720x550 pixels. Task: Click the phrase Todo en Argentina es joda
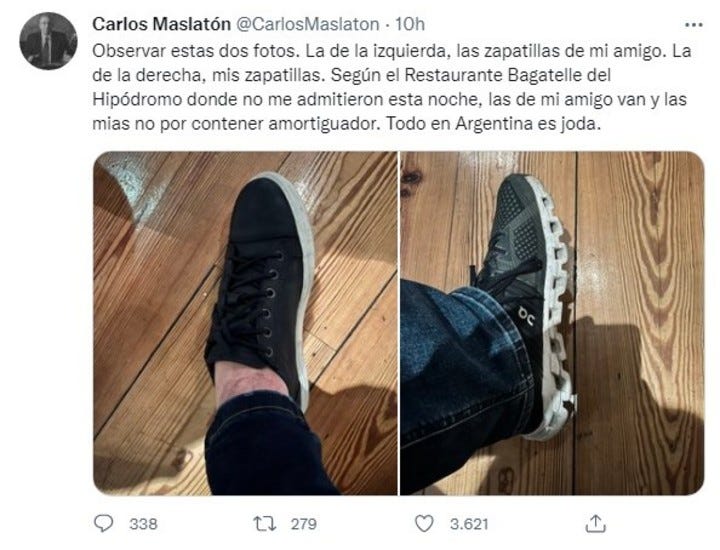pyautogui.click(x=493, y=124)
